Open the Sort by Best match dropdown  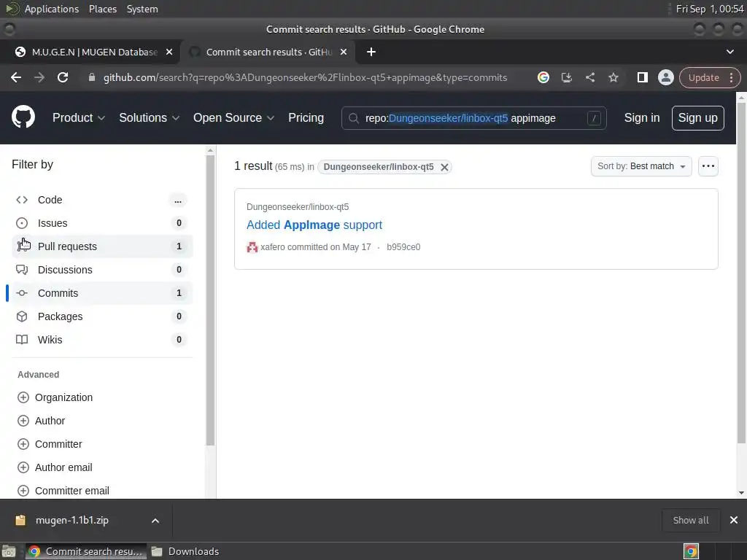tap(641, 166)
